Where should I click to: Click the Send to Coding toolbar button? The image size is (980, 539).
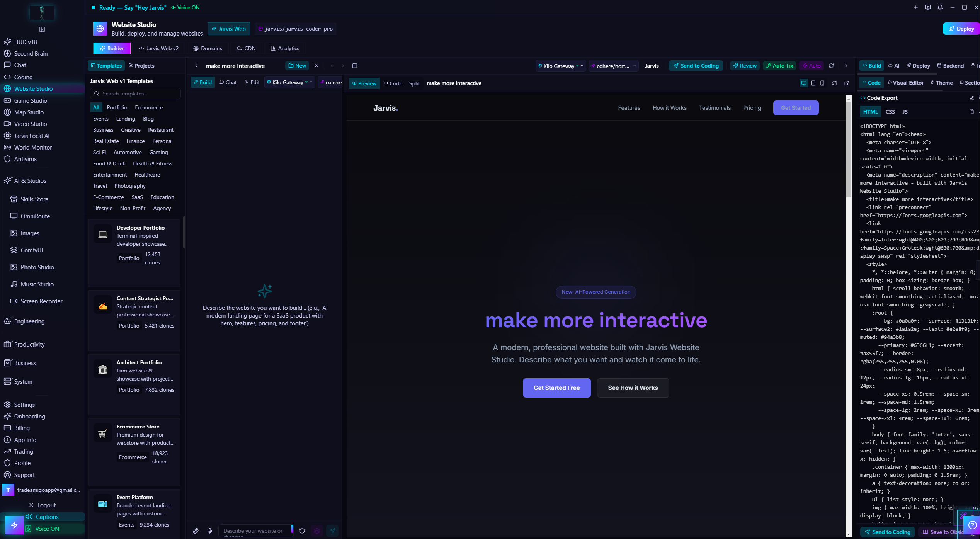(x=696, y=66)
